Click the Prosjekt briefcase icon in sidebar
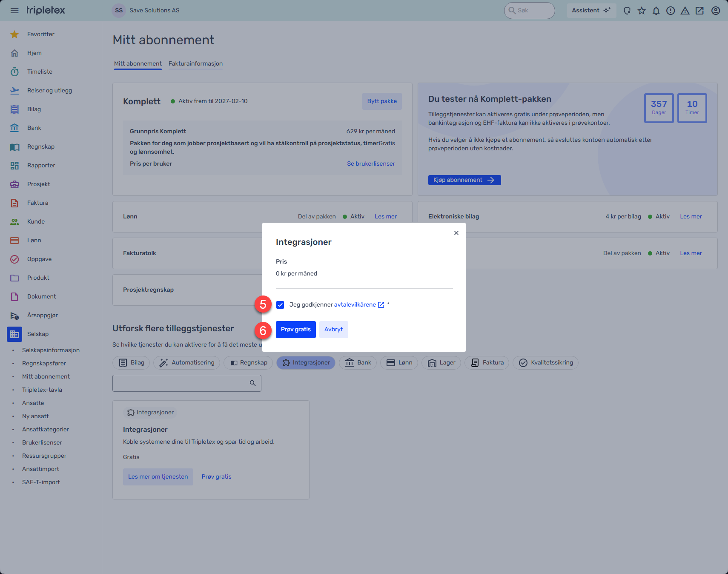 14,184
